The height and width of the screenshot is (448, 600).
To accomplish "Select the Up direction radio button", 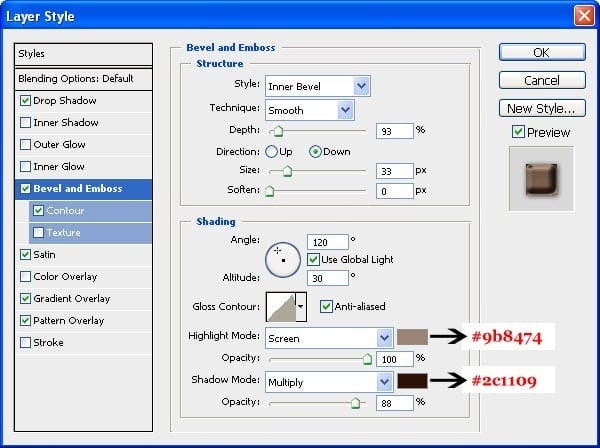I will tap(271, 152).
